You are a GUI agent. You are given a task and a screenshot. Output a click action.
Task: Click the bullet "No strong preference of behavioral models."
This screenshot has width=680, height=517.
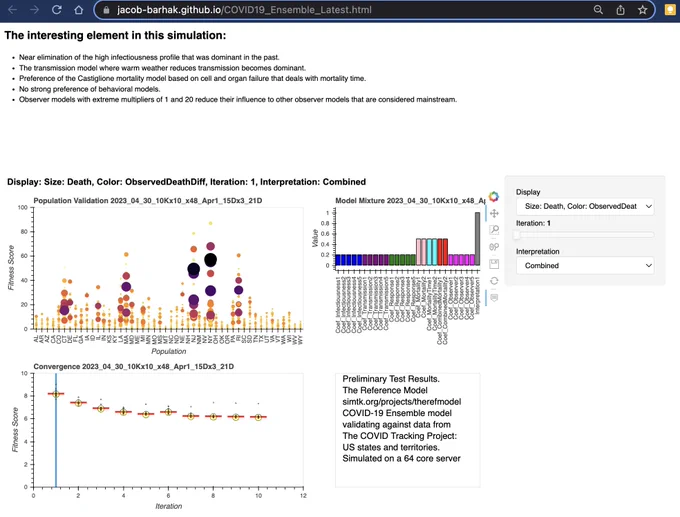(90, 89)
